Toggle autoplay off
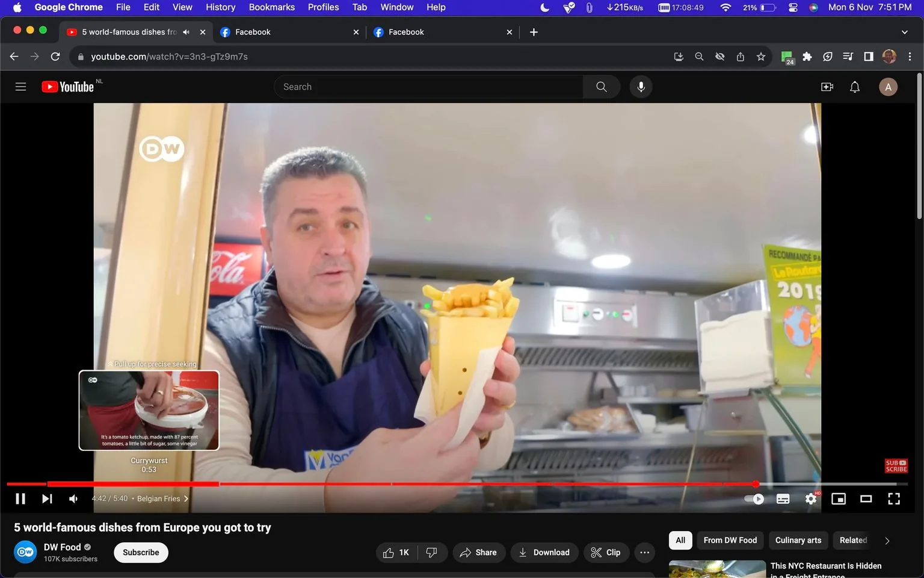The height and width of the screenshot is (578, 924). 753,499
